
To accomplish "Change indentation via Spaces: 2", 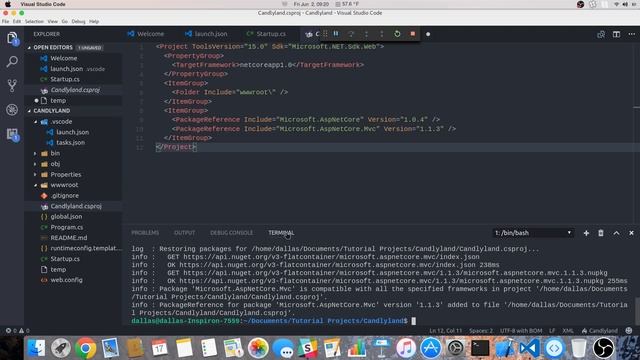I will pos(481,331).
